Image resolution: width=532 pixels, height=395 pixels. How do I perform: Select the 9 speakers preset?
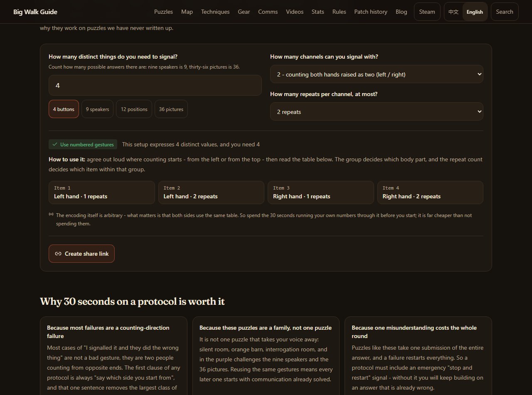[x=97, y=109]
